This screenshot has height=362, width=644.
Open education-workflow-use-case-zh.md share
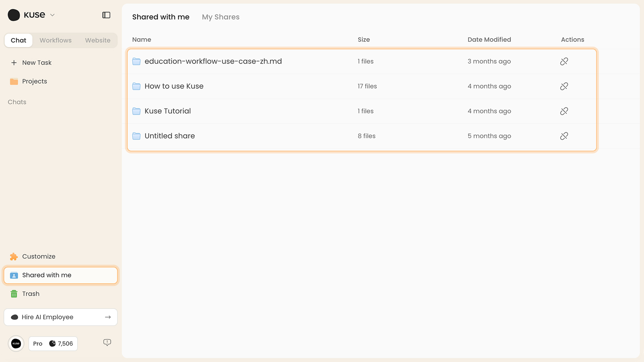pos(213,62)
